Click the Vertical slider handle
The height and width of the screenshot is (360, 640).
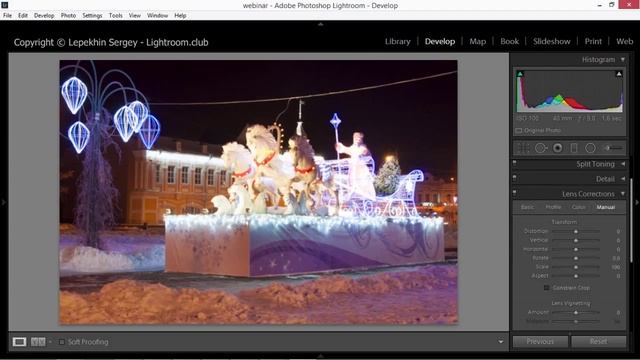pos(576,240)
